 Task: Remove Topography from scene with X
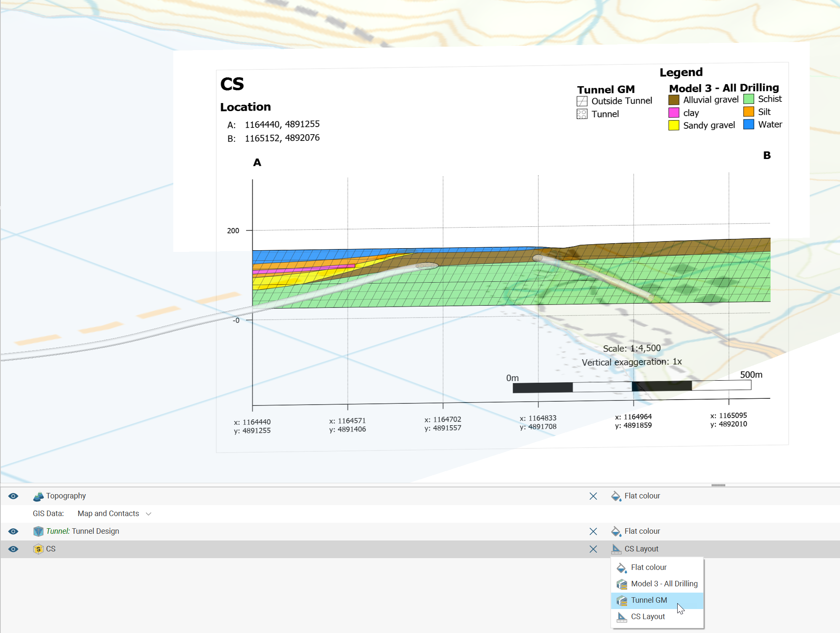(x=593, y=496)
